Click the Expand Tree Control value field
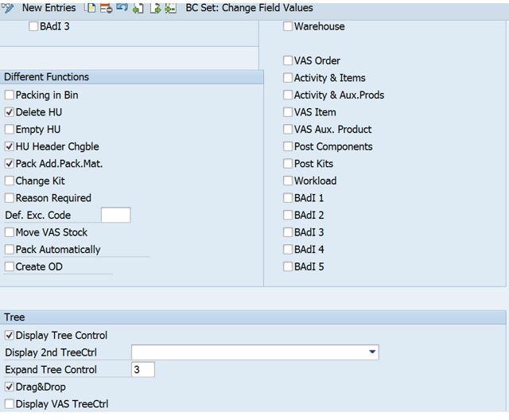 coord(142,370)
